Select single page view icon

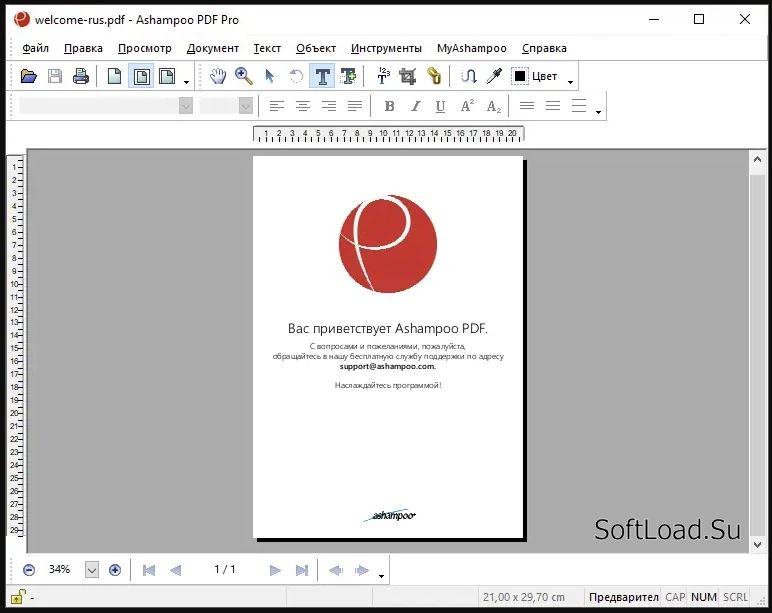(x=114, y=76)
